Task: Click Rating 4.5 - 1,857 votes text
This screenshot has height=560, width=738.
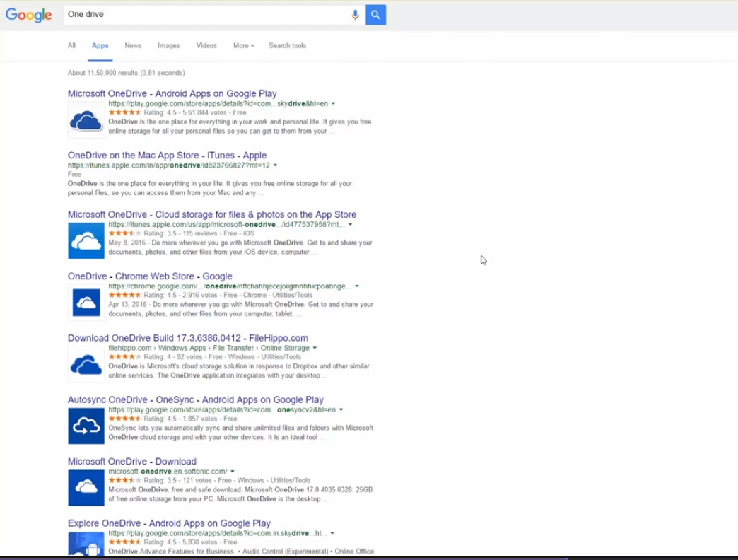Action: pos(180,419)
